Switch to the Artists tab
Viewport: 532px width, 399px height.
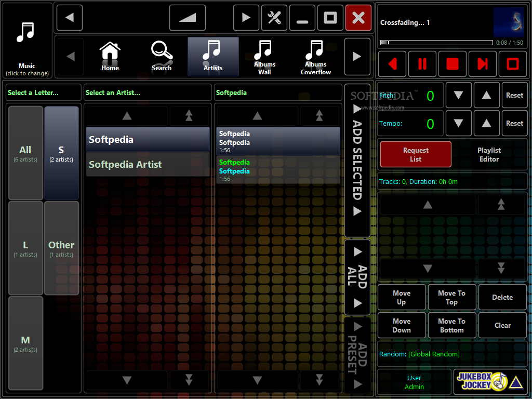(213, 56)
